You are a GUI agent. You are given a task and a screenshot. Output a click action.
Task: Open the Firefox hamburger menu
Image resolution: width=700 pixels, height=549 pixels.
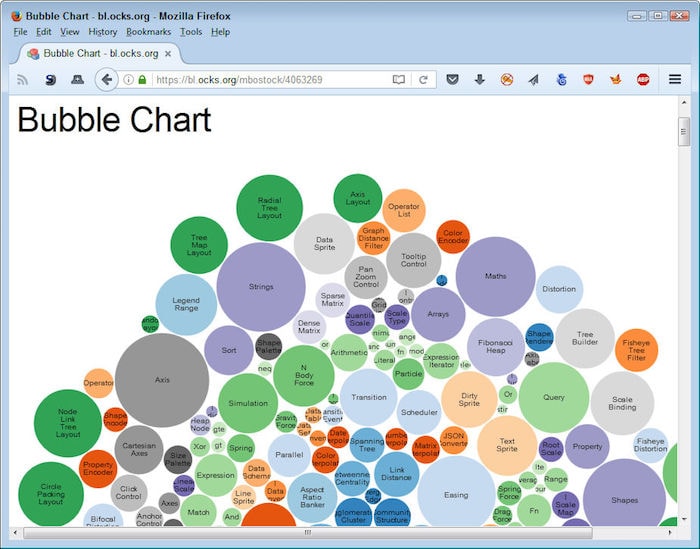click(x=675, y=80)
